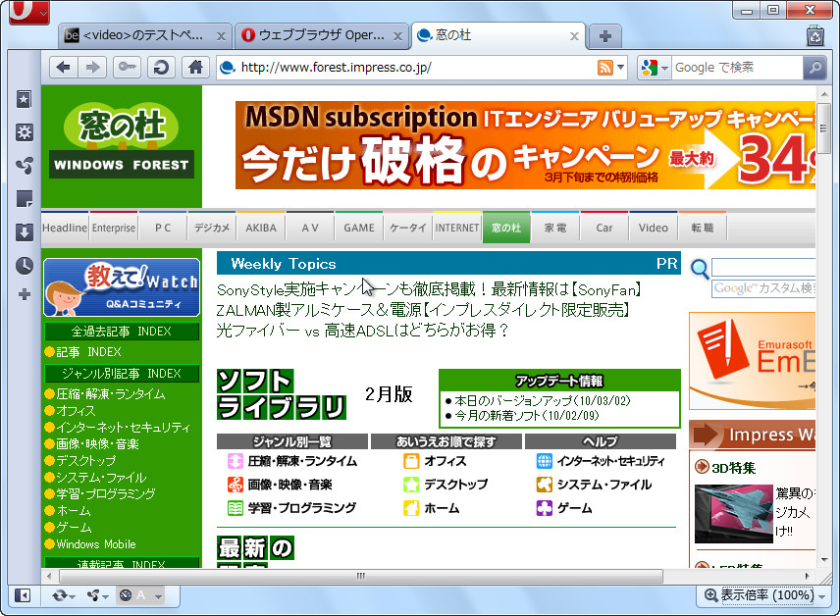
Task: Open the History panel in the sidebar
Action: pos(24,265)
